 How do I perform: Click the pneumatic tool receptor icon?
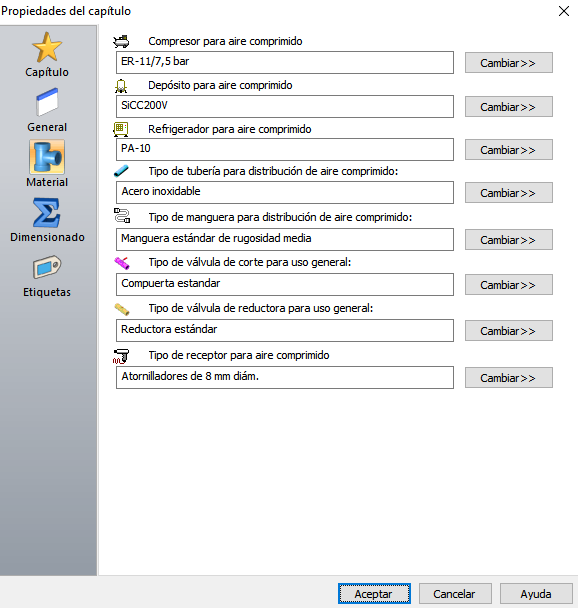(121, 356)
